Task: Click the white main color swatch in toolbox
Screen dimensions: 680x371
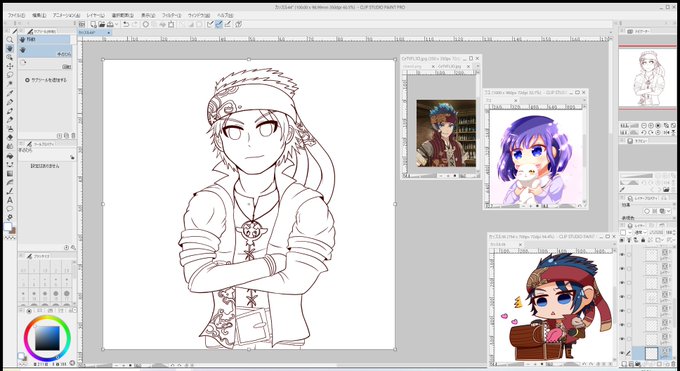Action: point(7,227)
